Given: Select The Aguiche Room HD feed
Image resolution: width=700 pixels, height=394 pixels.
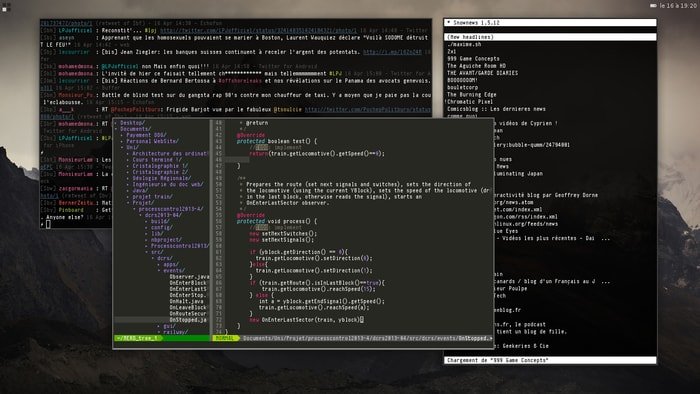Looking at the screenshot, I should tap(476, 66).
